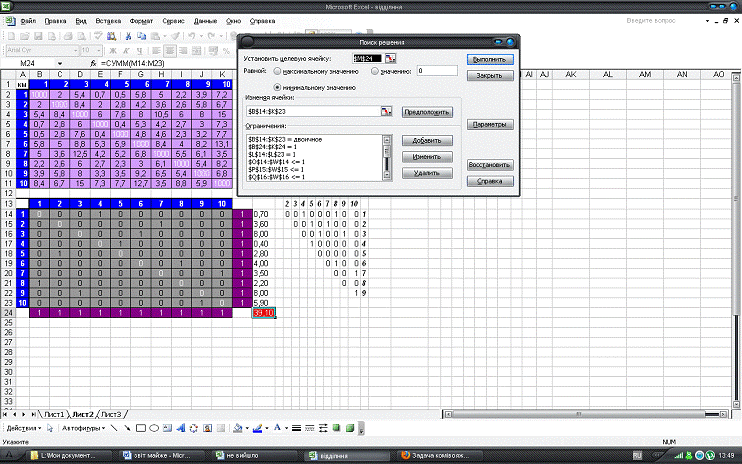Switch to the Лист3 sheet tab
This screenshot has height=464, width=742.
pyautogui.click(x=112, y=414)
